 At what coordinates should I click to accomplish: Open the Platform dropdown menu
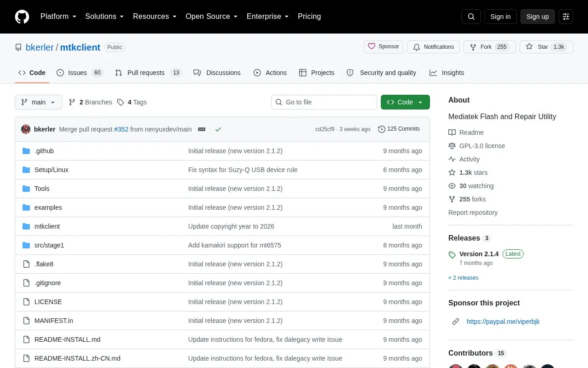click(58, 17)
